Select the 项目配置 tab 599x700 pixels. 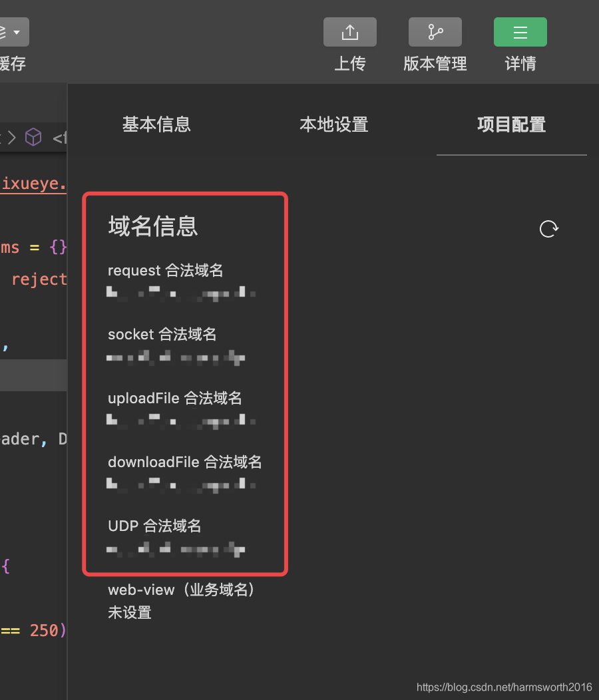pyautogui.click(x=511, y=124)
